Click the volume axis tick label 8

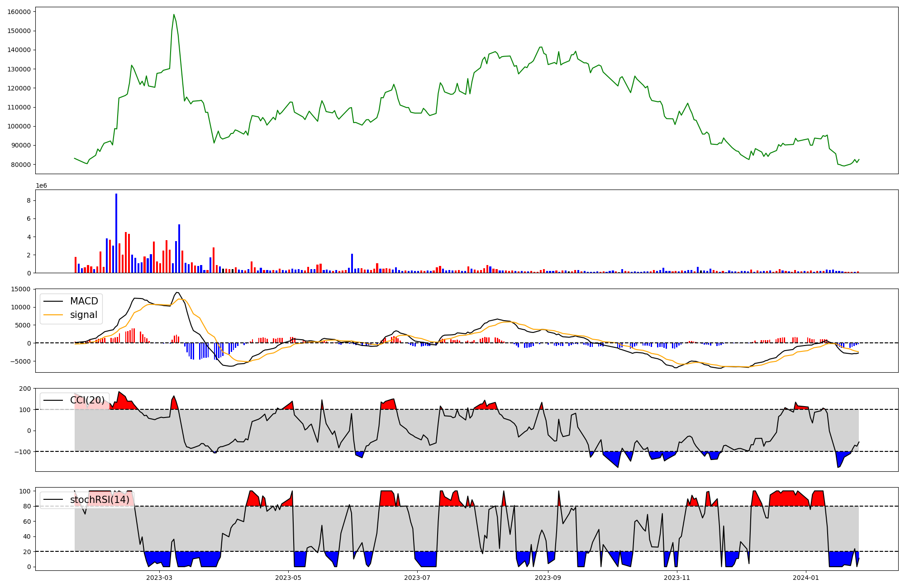click(x=29, y=200)
